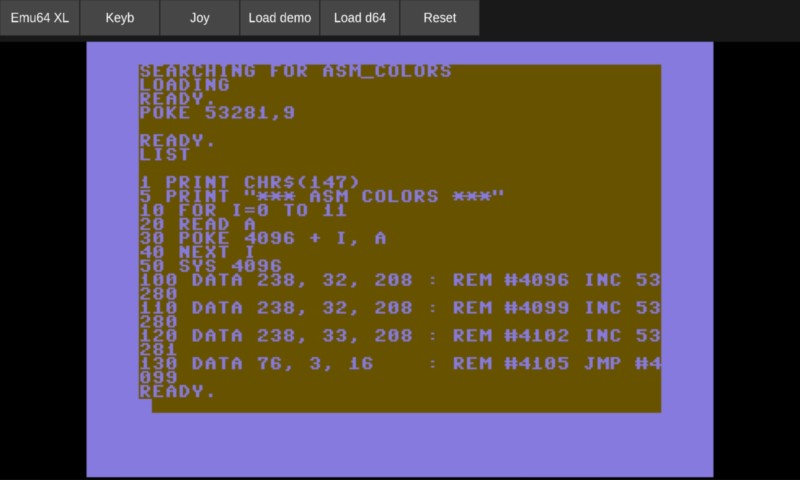Click the 'SEARCHING FOR ASM_COLORS' line

coord(295,71)
